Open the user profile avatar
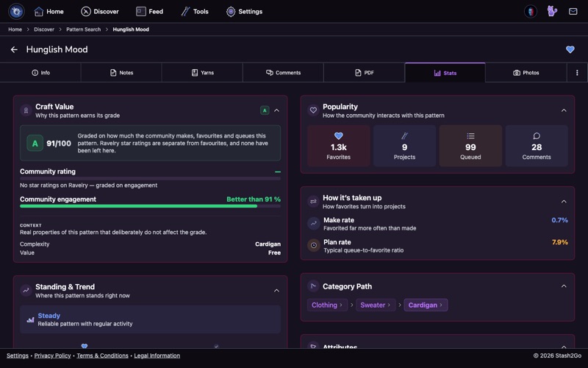The image size is (588, 368). (x=531, y=12)
